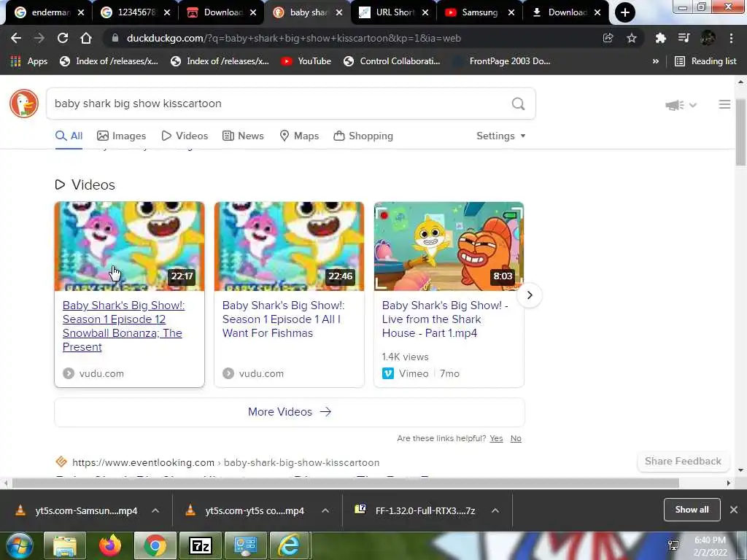This screenshot has width=747, height=560.
Task: Launch Firefox from the taskbar
Action: tap(110, 545)
